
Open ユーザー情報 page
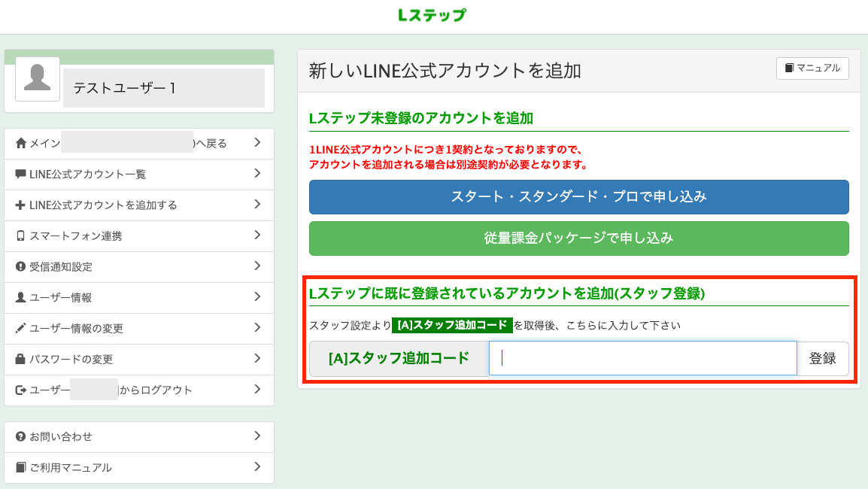tap(139, 297)
